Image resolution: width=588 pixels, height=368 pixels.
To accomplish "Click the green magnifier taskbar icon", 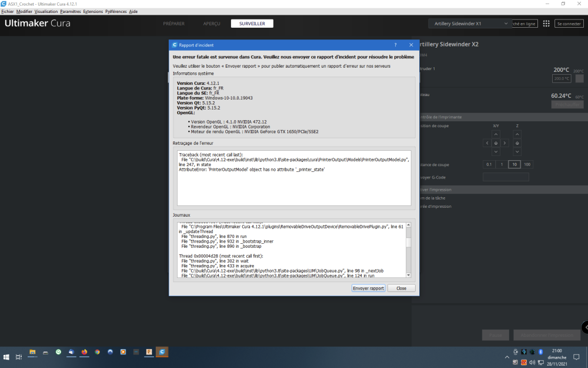I will (x=58, y=352).
